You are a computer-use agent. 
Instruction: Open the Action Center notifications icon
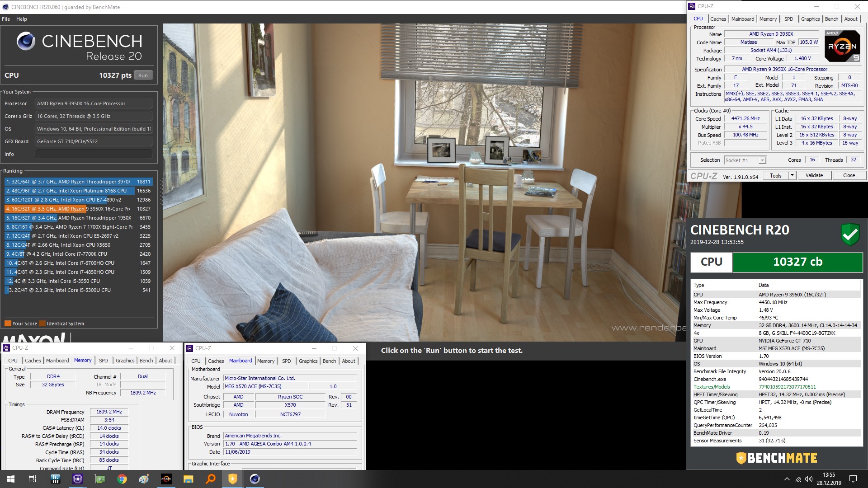[853, 479]
